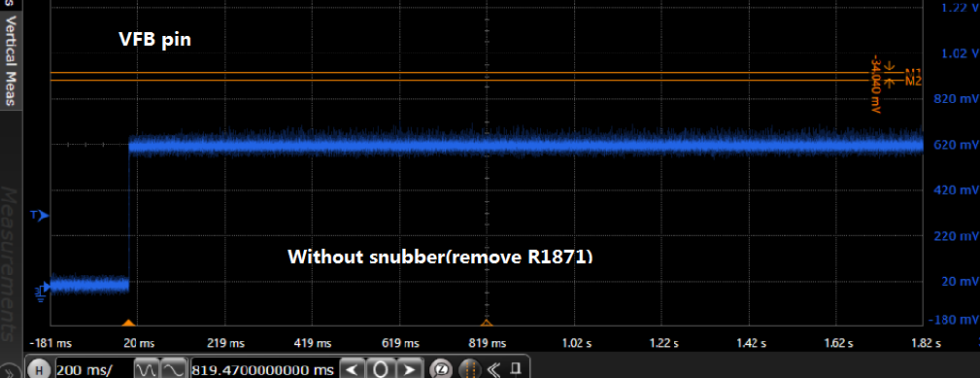
Task: Click the -180 mV vertical axis label
Action: [x=954, y=320]
